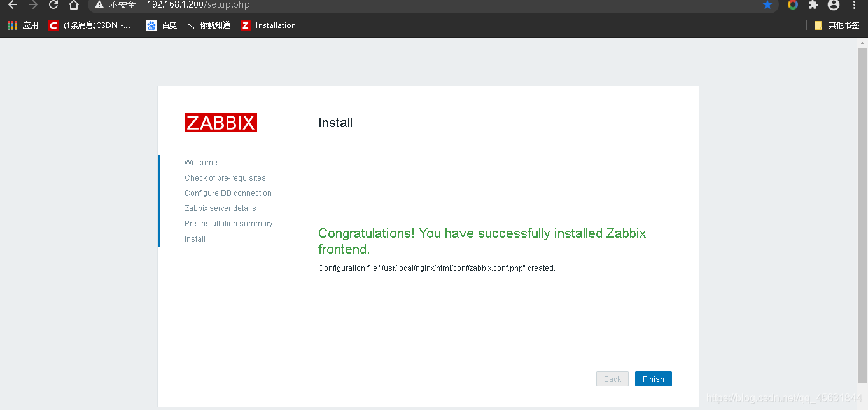Reload the page with refresh icon
Image resolution: width=868 pixels, height=410 pixels.
click(x=53, y=5)
